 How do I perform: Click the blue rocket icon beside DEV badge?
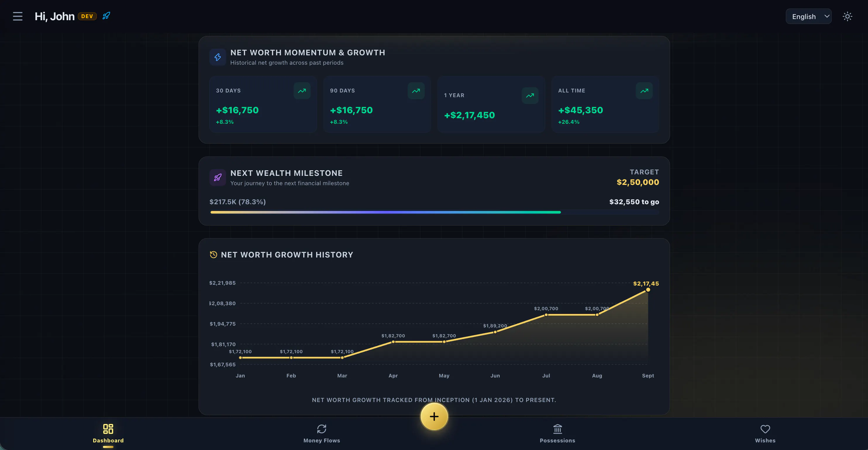point(106,16)
